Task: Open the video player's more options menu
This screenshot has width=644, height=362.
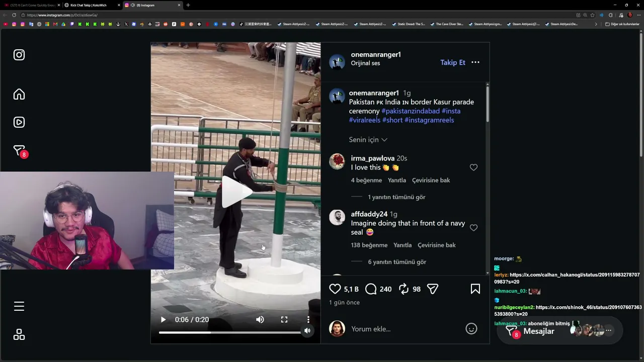Action: point(308,320)
